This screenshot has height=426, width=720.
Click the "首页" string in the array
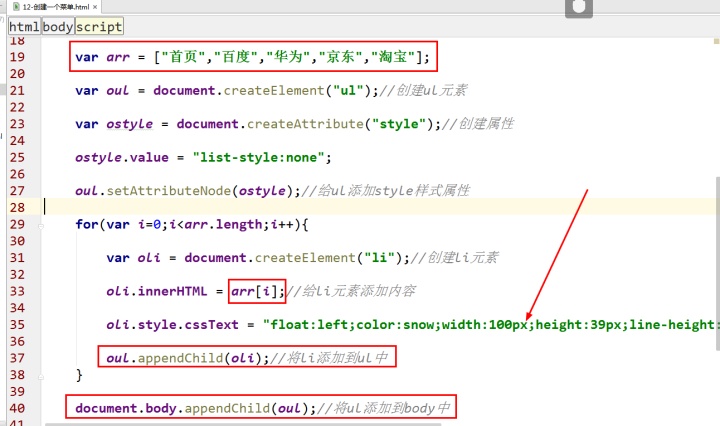pyautogui.click(x=184, y=57)
